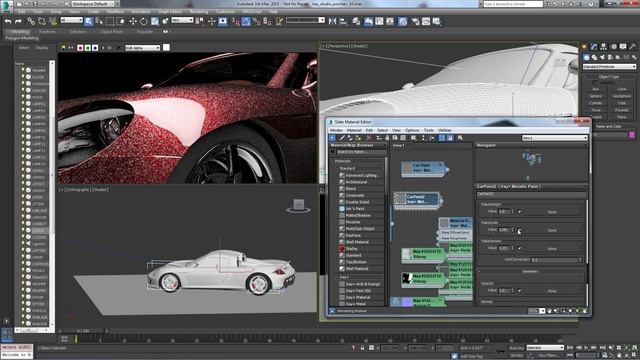Choose the Select and Scale tool
The width and height of the screenshot is (640, 360).
(155, 21)
